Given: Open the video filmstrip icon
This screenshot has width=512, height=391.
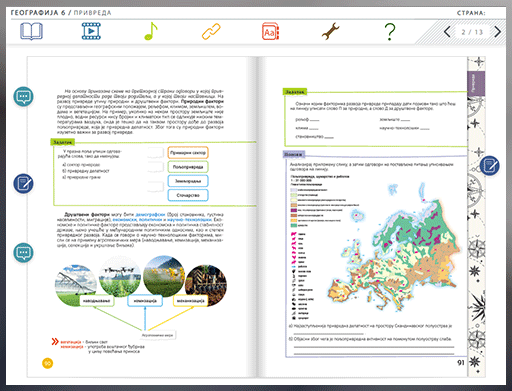Looking at the screenshot, I should click(91, 31).
